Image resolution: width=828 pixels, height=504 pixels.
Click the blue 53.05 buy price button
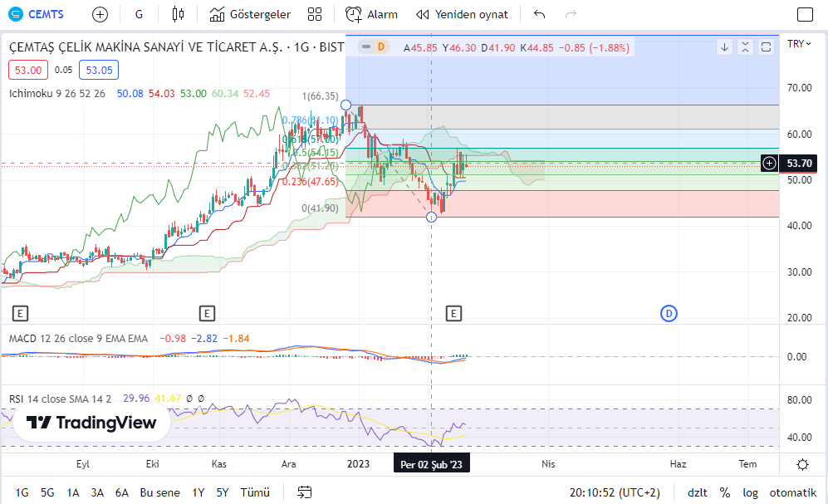[x=99, y=71]
